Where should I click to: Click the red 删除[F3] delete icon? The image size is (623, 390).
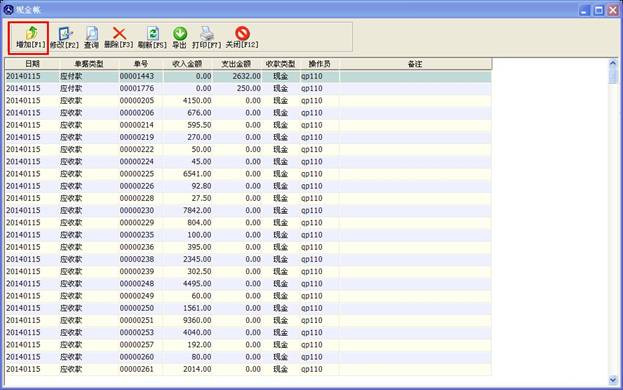pos(119,38)
